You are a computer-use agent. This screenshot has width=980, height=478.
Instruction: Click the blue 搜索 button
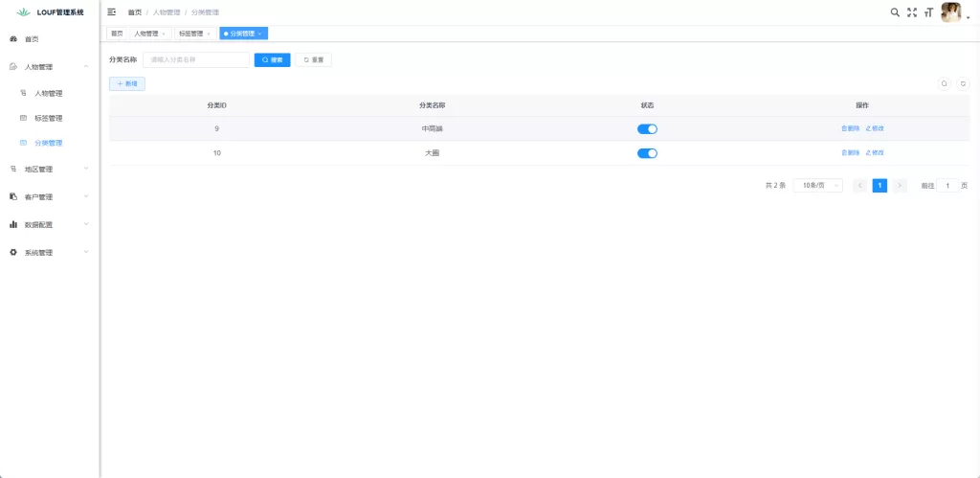coord(272,59)
